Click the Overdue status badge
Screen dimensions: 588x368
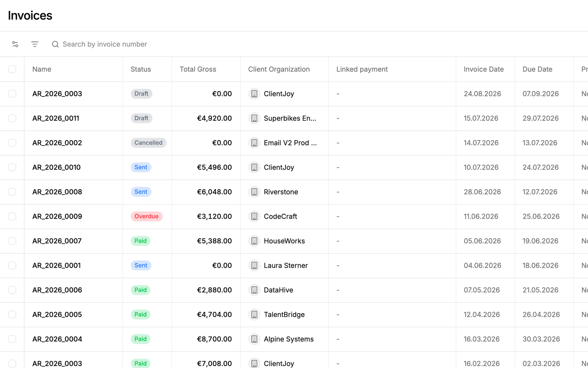pyautogui.click(x=146, y=217)
